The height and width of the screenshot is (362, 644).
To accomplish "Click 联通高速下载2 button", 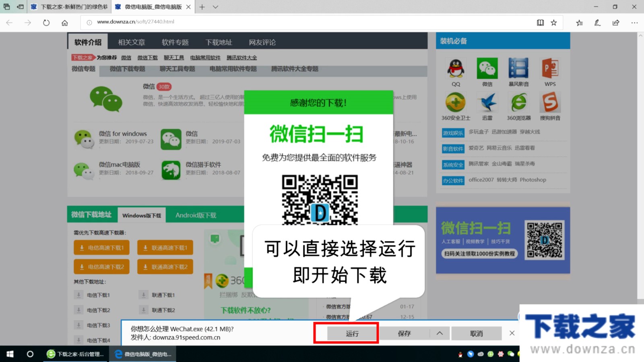I will 165,267.
